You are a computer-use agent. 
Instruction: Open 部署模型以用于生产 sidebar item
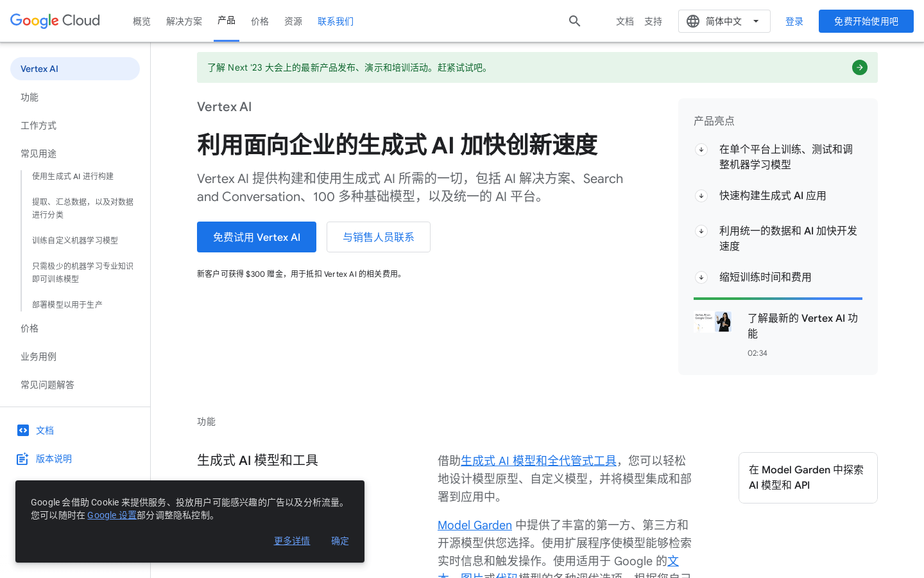67,304
